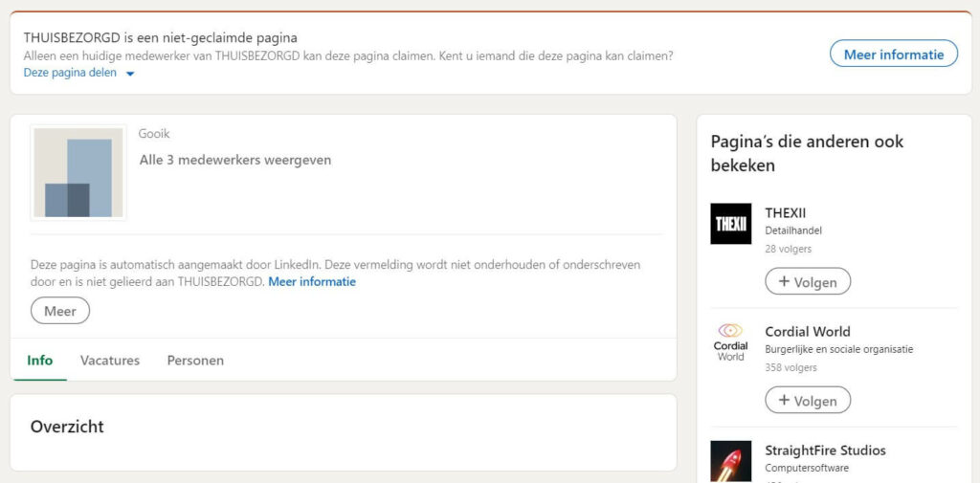Follow THEXII with Volgen button
The width and height of the screenshot is (980, 483).
pos(808,281)
